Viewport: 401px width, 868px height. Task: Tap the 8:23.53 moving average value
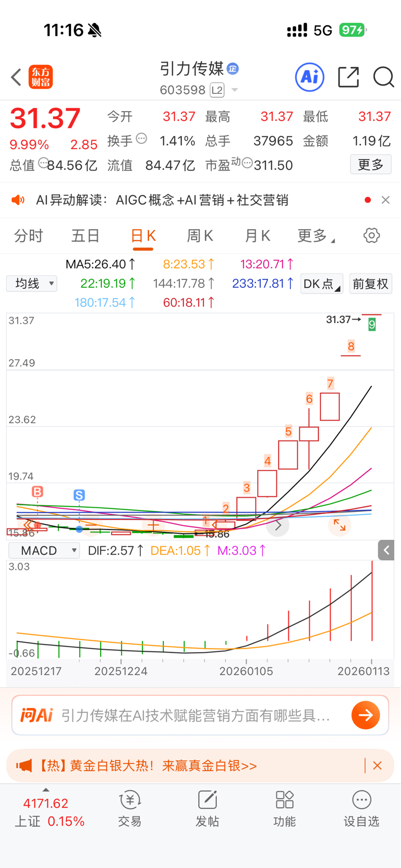coord(189,264)
